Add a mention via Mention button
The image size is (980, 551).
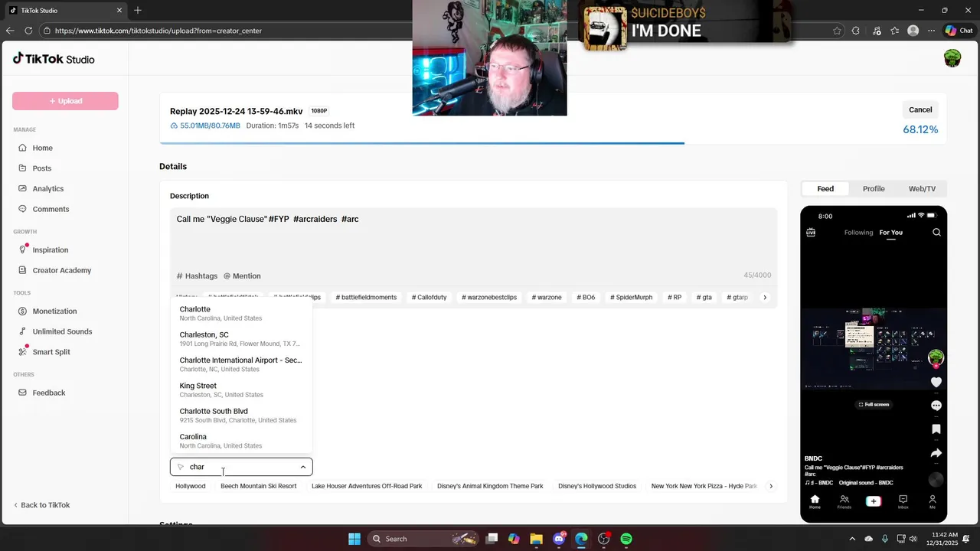(242, 275)
